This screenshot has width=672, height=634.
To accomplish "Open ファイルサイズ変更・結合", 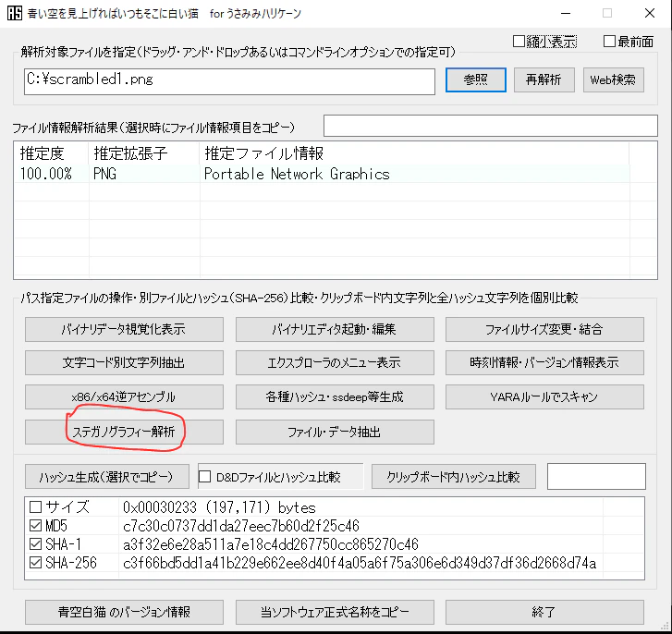I will 544,329.
